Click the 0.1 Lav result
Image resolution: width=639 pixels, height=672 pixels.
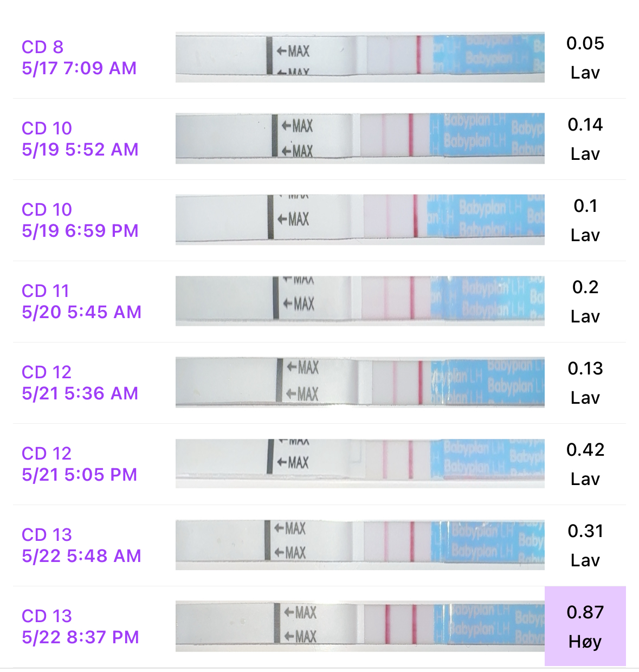point(585,220)
